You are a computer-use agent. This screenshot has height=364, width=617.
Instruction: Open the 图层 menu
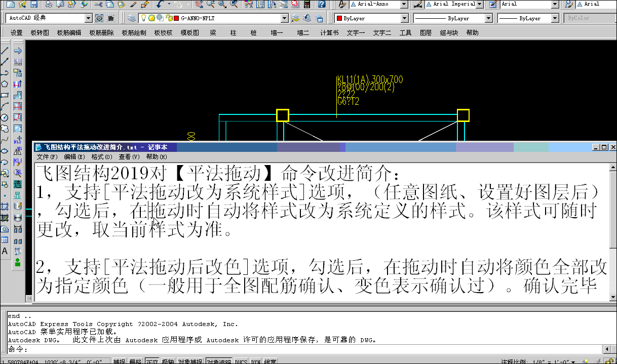(x=426, y=33)
